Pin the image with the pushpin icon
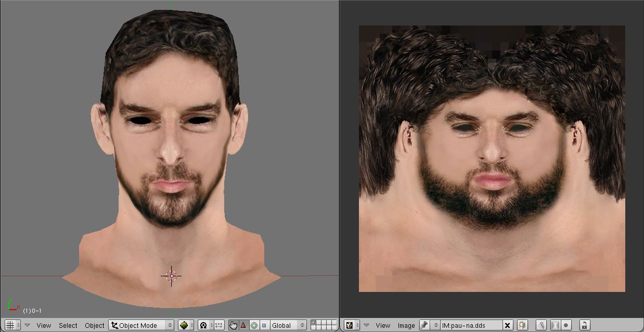Screen dimensions: 644x332 point(424,325)
